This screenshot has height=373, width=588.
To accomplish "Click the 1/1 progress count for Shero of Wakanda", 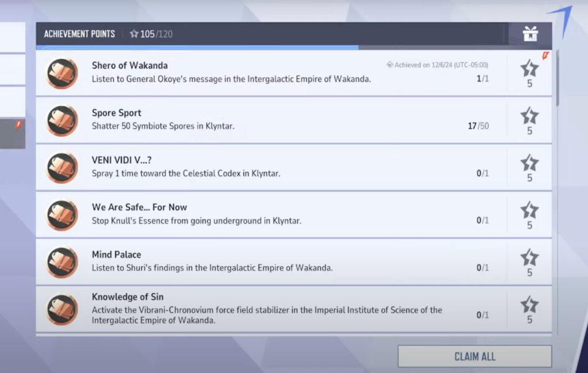I will click(x=482, y=79).
